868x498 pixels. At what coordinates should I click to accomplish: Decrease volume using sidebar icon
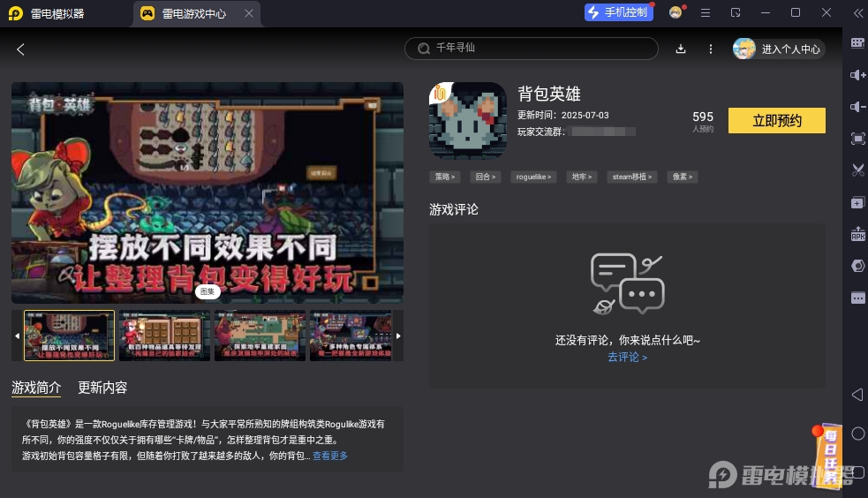point(857,107)
